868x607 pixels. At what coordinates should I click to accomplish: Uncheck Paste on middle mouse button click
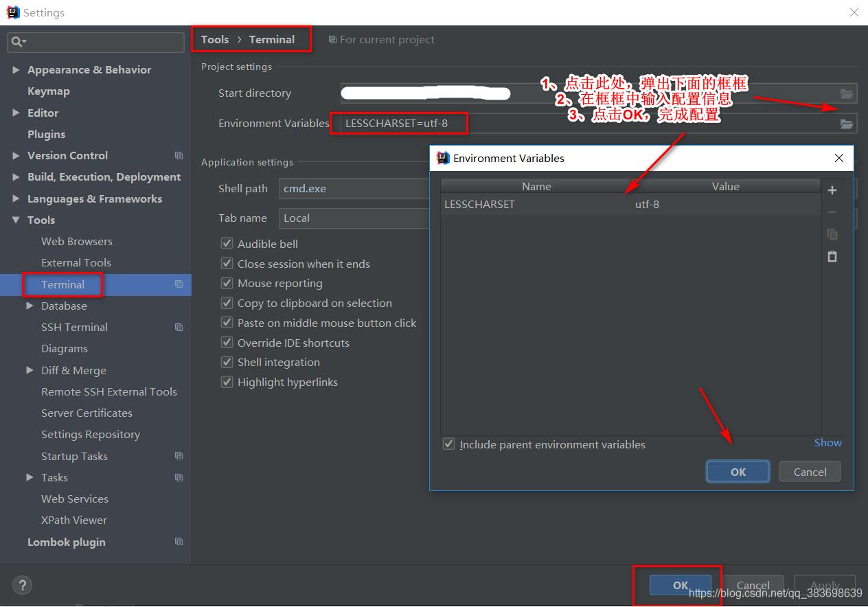click(x=227, y=323)
